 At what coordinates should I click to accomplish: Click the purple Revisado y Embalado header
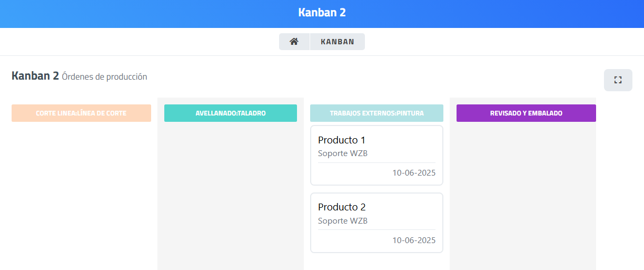click(526, 113)
